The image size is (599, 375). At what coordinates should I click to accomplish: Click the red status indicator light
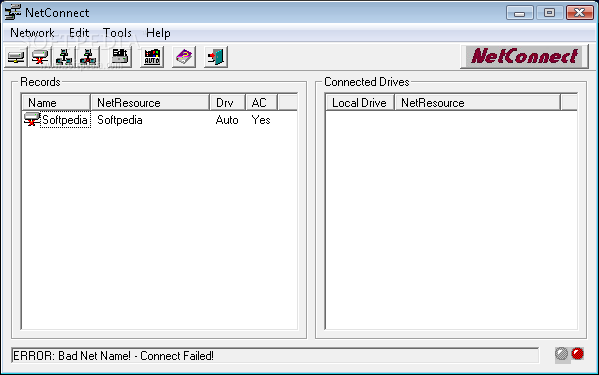[x=578, y=354]
